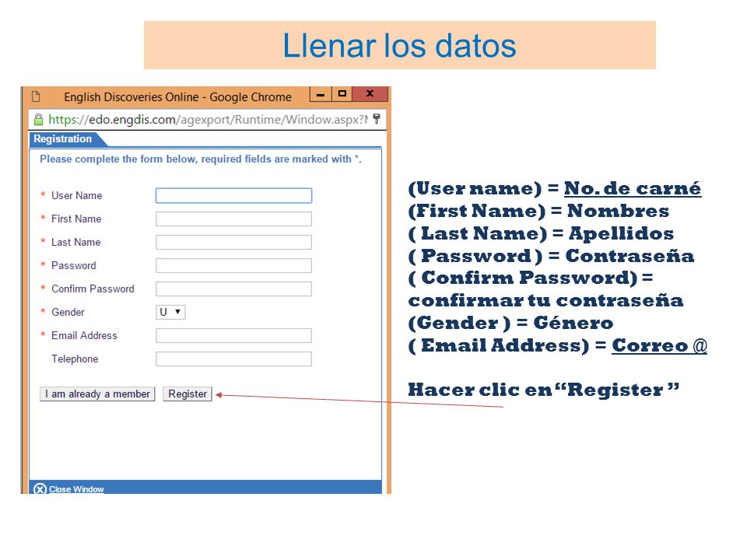Focus the First Name input field

coord(233,219)
